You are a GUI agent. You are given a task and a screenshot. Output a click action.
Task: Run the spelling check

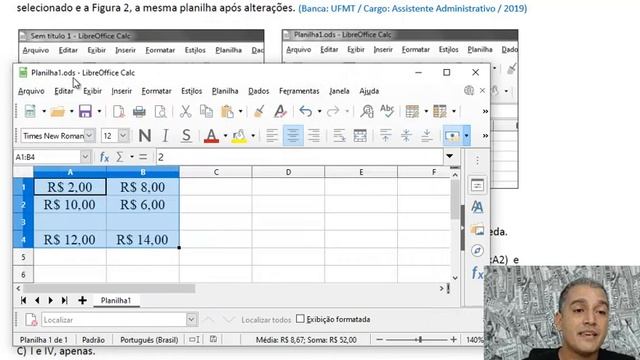[387, 110]
